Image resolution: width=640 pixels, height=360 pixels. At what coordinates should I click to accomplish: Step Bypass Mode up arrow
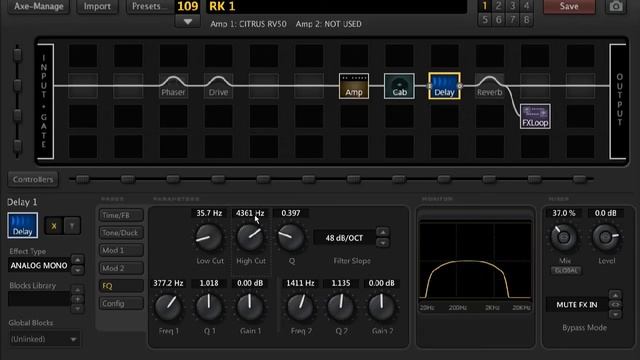[x=616, y=295]
